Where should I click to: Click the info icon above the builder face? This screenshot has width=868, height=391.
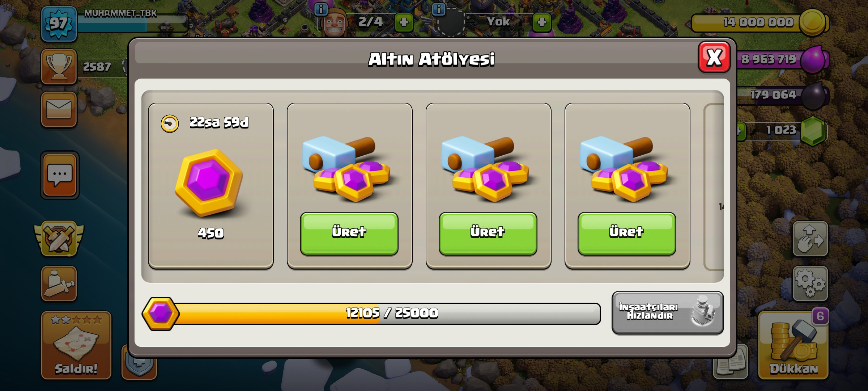pyautogui.click(x=321, y=9)
